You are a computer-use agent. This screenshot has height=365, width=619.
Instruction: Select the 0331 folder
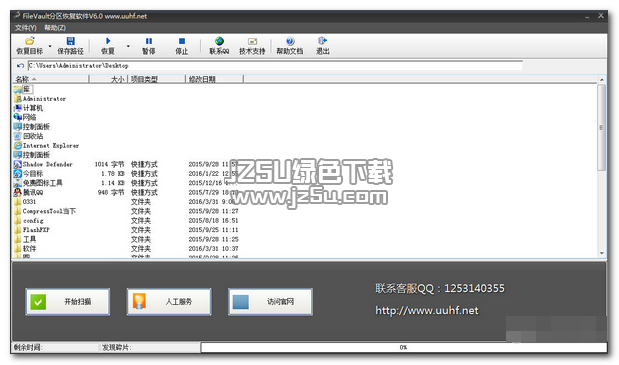(x=25, y=202)
